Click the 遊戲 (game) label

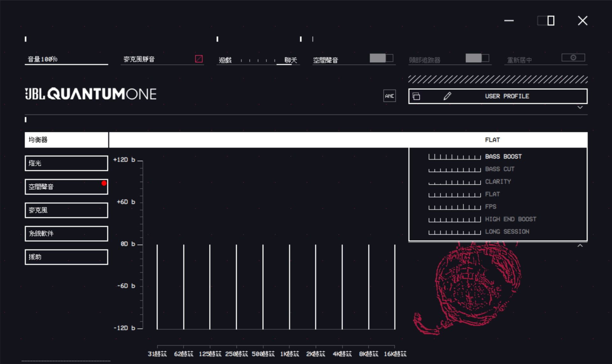point(225,60)
